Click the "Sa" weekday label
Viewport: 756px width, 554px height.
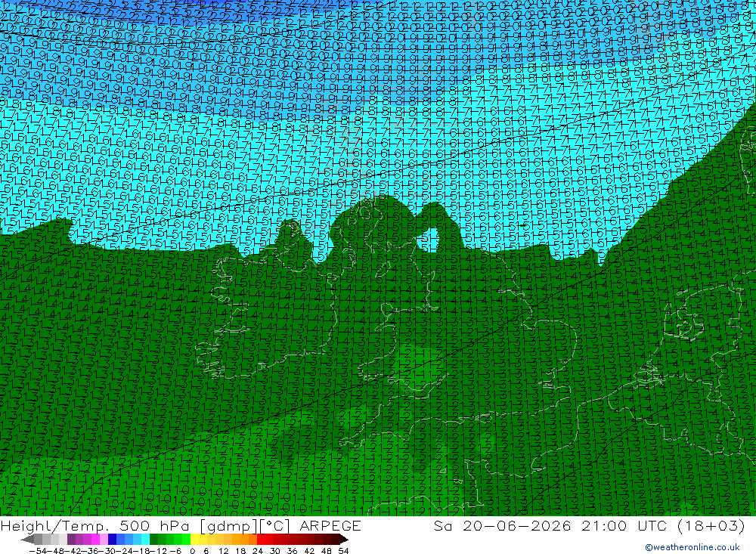pyautogui.click(x=443, y=525)
